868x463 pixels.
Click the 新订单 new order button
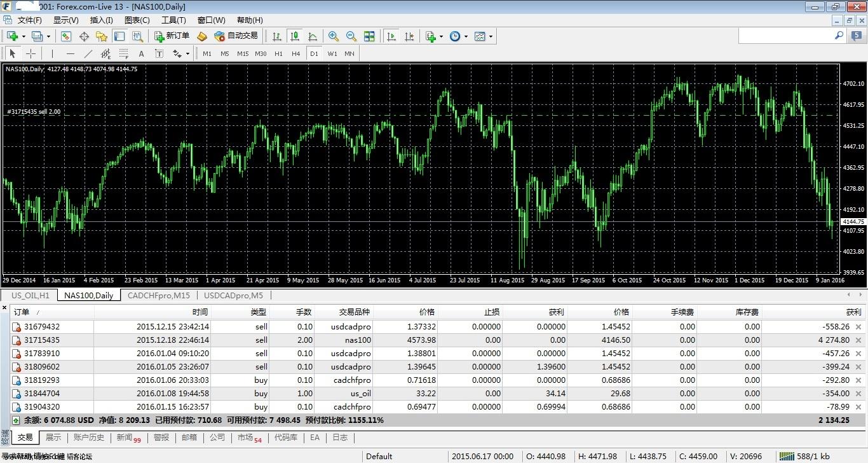point(171,36)
